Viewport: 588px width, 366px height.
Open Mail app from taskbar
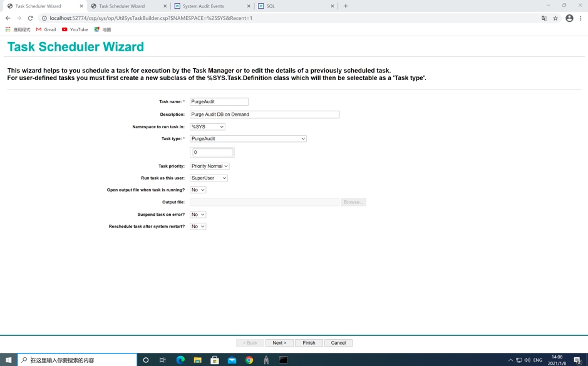tap(232, 360)
